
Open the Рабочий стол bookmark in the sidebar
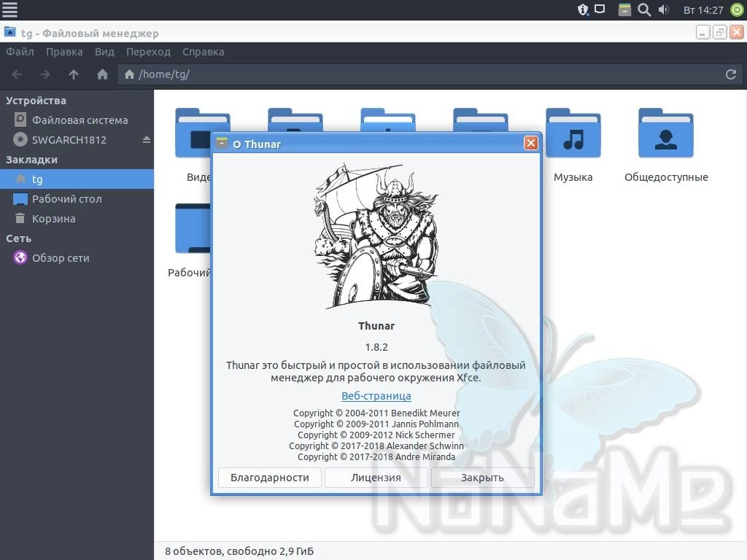coord(77,199)
